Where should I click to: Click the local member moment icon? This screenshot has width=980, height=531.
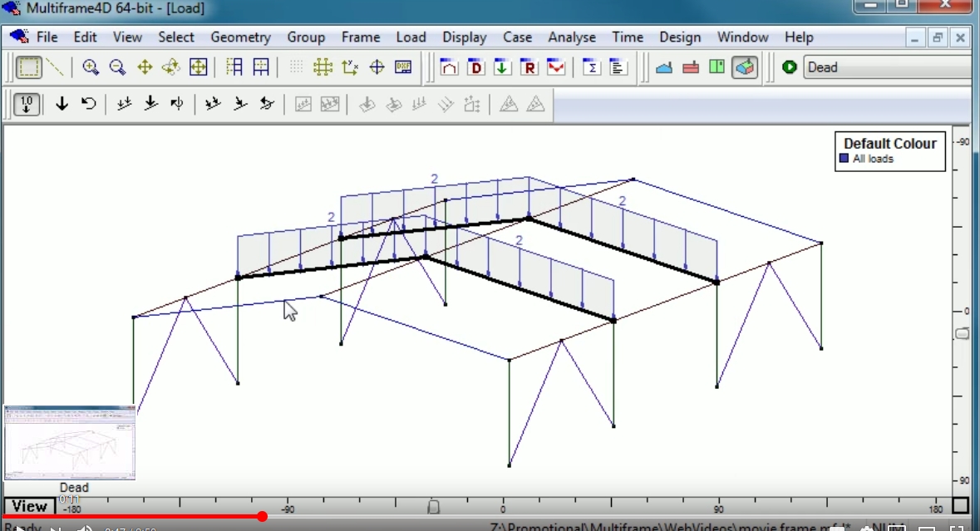coord(267,104)
